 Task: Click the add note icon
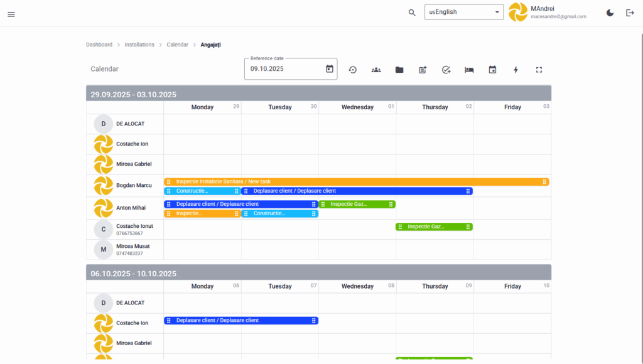pos(423,70)
